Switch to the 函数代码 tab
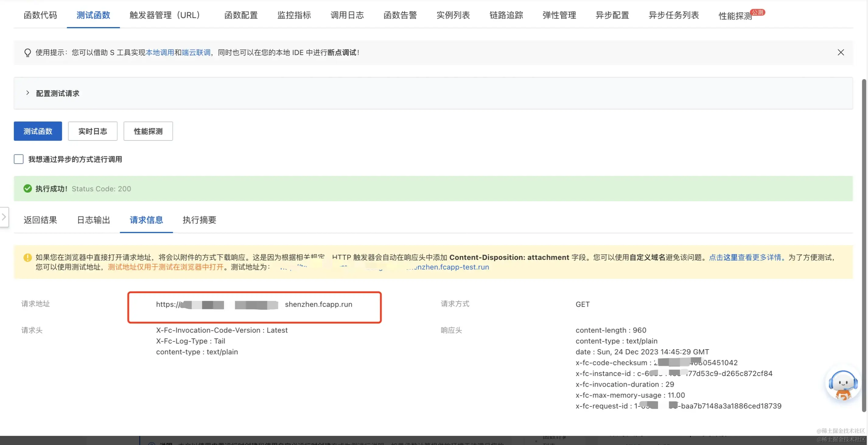The image size is (868, 445). [x=40, y=15]
